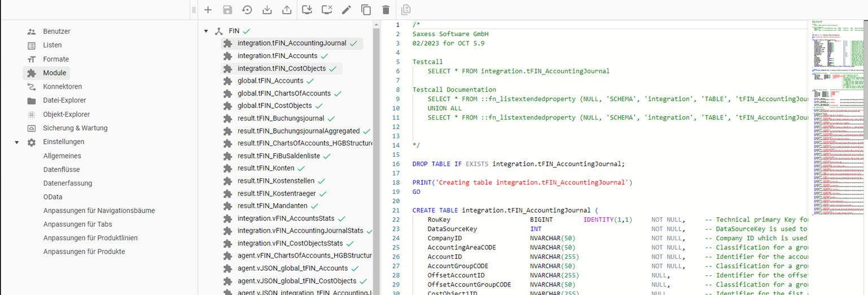Collapse the Einstellungen section arrow
868x295 pixels.
17,142
